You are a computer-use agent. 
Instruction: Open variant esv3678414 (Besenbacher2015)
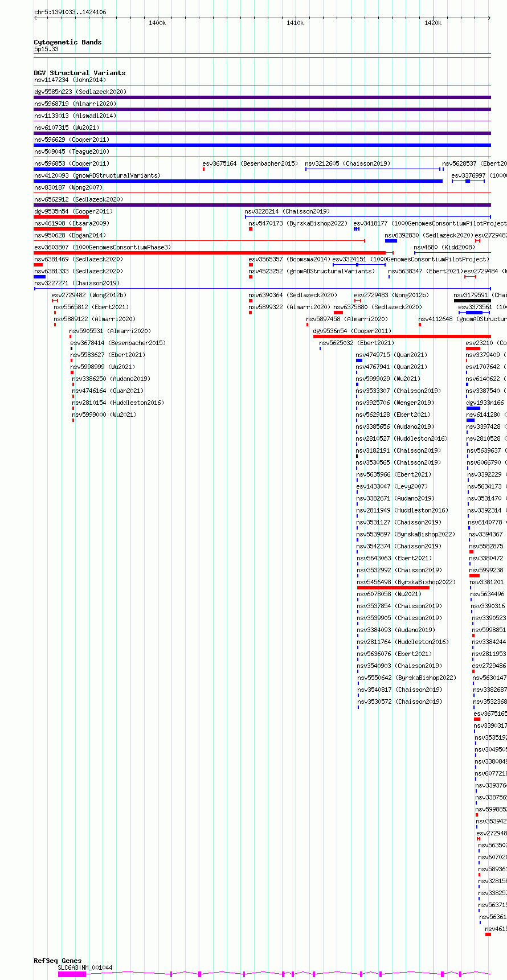(x=118, y=343)
